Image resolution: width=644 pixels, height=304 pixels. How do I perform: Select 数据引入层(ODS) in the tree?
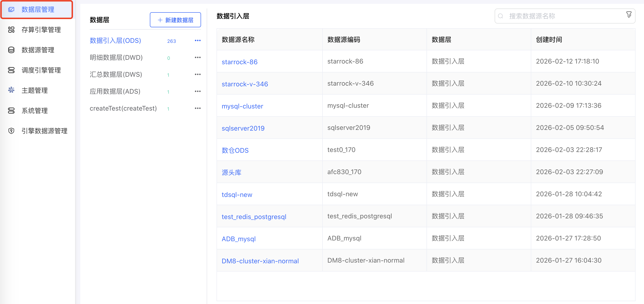115,40
